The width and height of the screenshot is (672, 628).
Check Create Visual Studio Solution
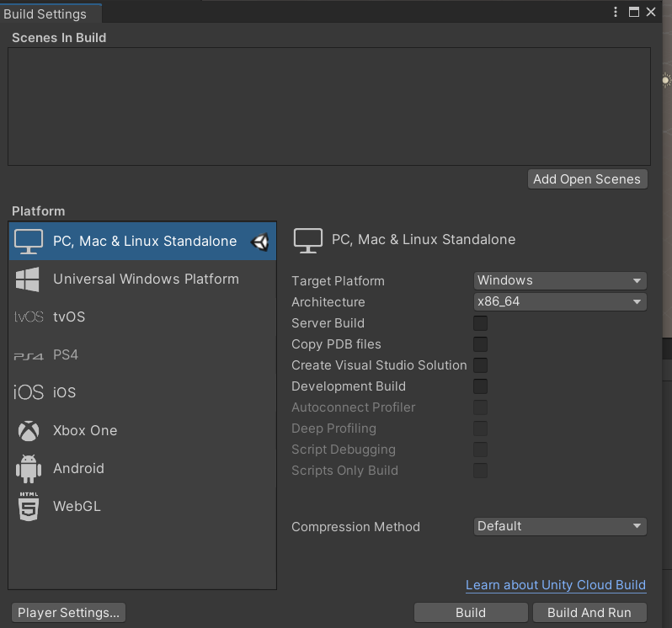(481, 365)
